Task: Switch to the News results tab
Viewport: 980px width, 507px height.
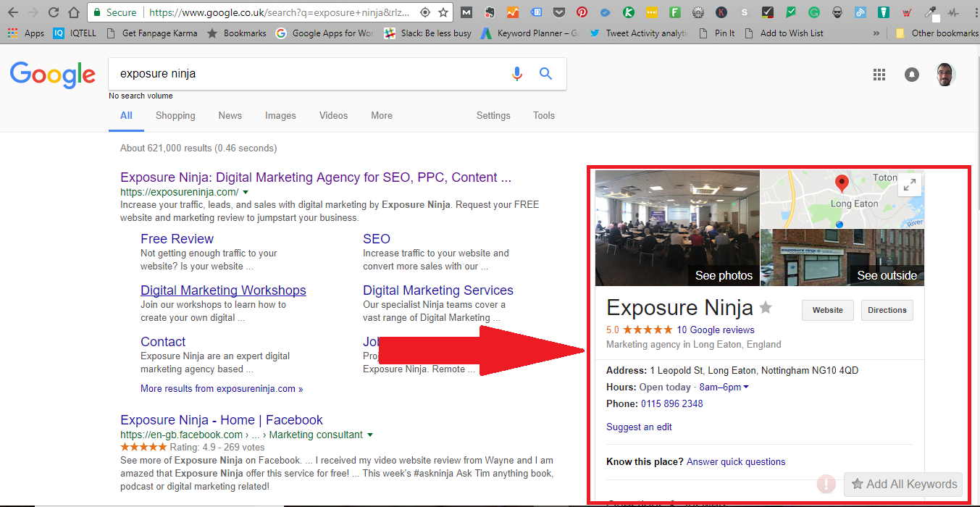Action: click(230, 115)
